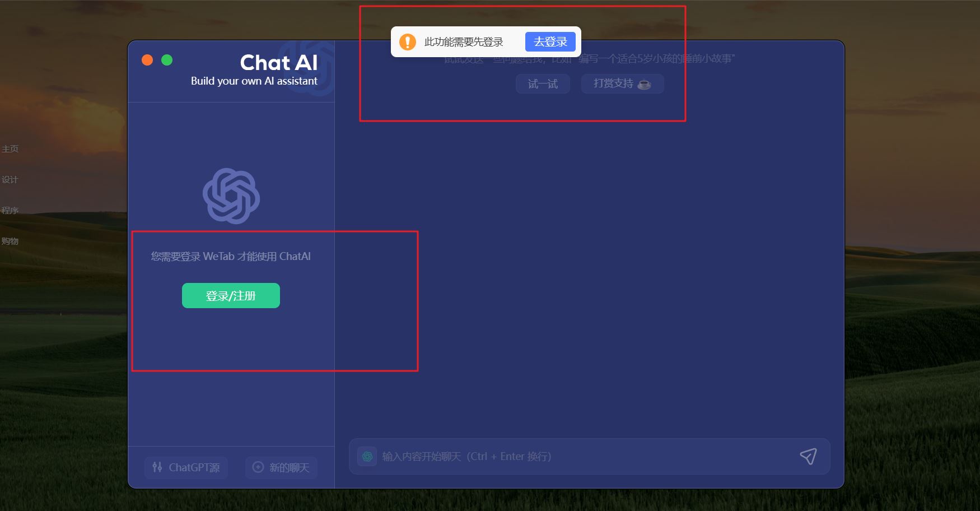Viewport: 980px width, 511px height.
Task: Click the green window maximize dot
Action: tap(167, 60)
